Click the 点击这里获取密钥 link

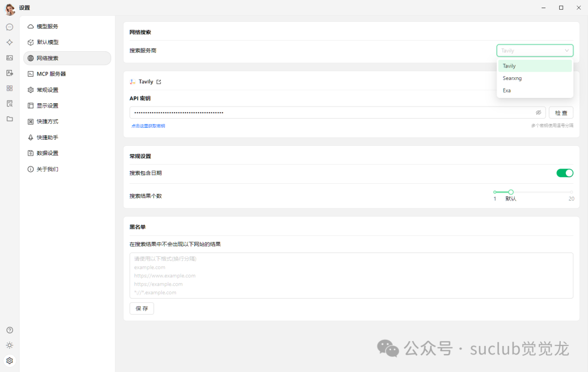pos(148,126)
